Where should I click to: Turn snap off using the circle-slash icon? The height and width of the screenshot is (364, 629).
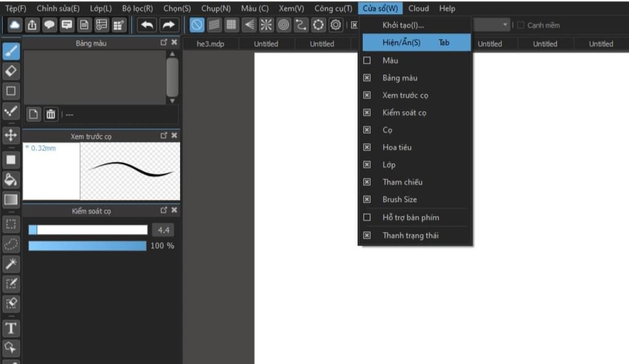[x=197, y=25]
